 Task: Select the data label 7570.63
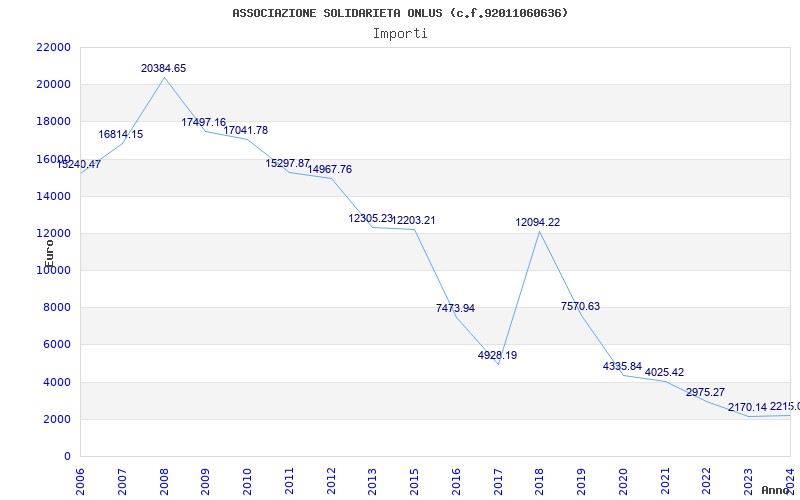pos(581,306)
